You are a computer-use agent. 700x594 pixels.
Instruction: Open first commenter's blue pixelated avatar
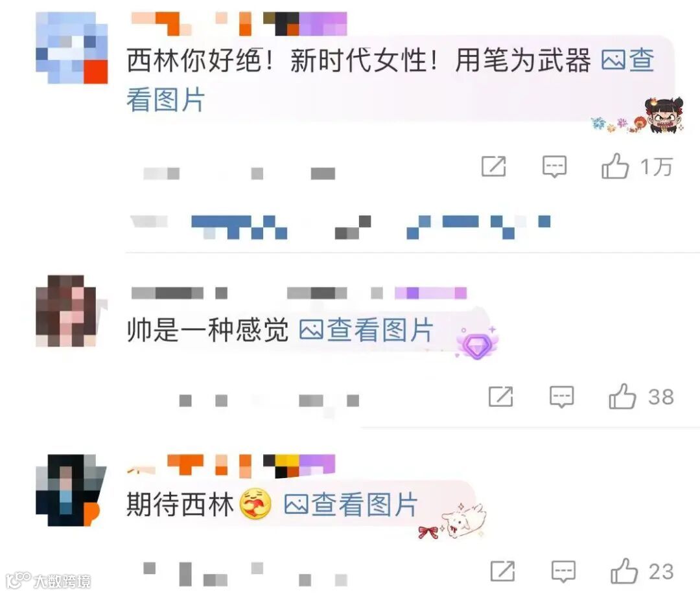coord(71,48)
